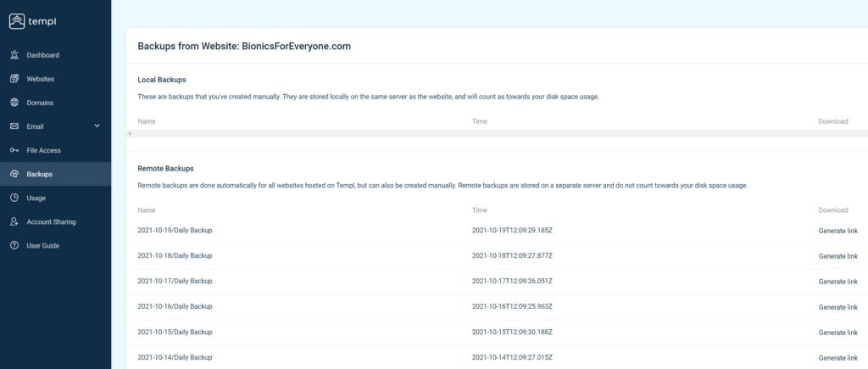Click the Templ logo icon
Viewport: 868px width, 369px height.
pos(17,21)
